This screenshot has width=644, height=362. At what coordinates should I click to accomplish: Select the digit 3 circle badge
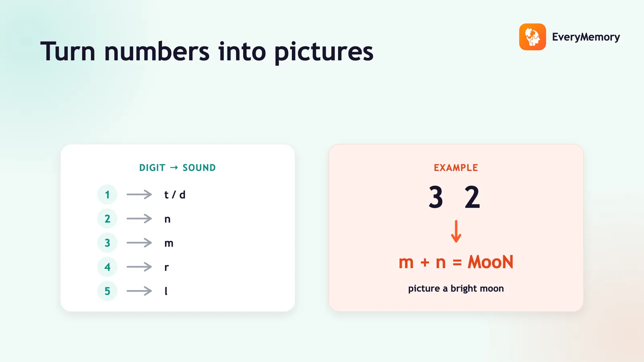click(107, 243)
